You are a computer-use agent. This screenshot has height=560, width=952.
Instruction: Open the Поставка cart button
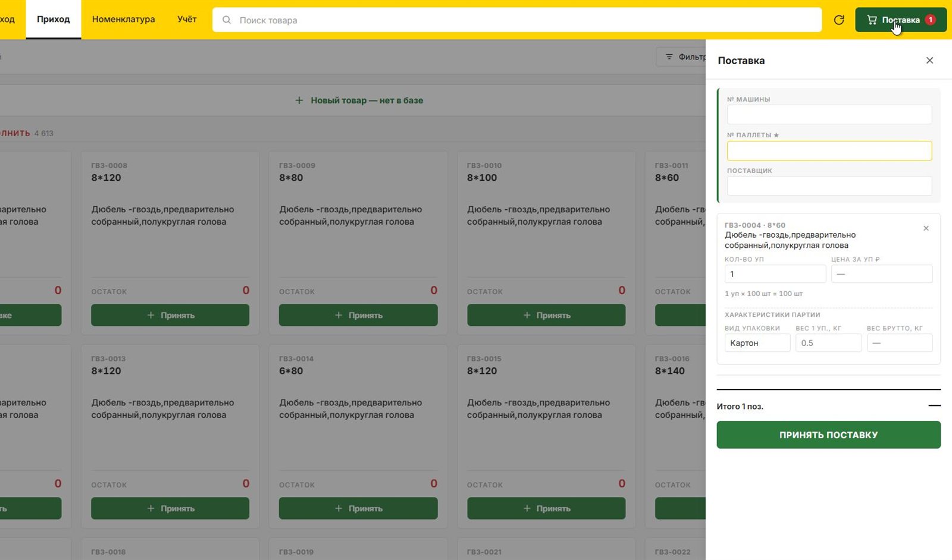[901, 20]
